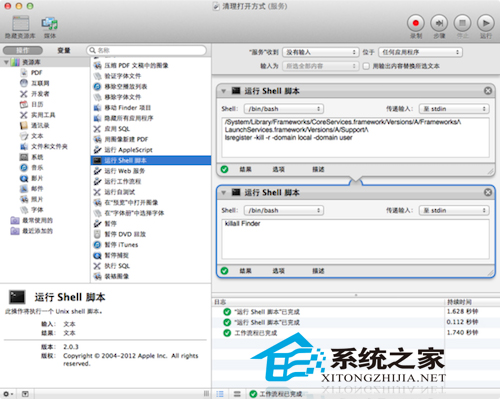The width and height of the screenshot is (500, 399).
Task: Open the 位于 application dropdown
Action: [420, 52]
